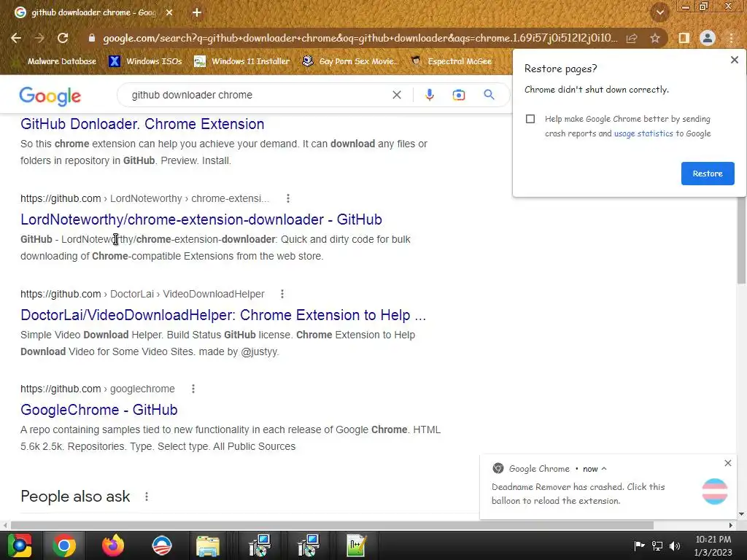Dismiss the Deadname Remover crash notification
747x560 pixels.
[x=727, y=463]
